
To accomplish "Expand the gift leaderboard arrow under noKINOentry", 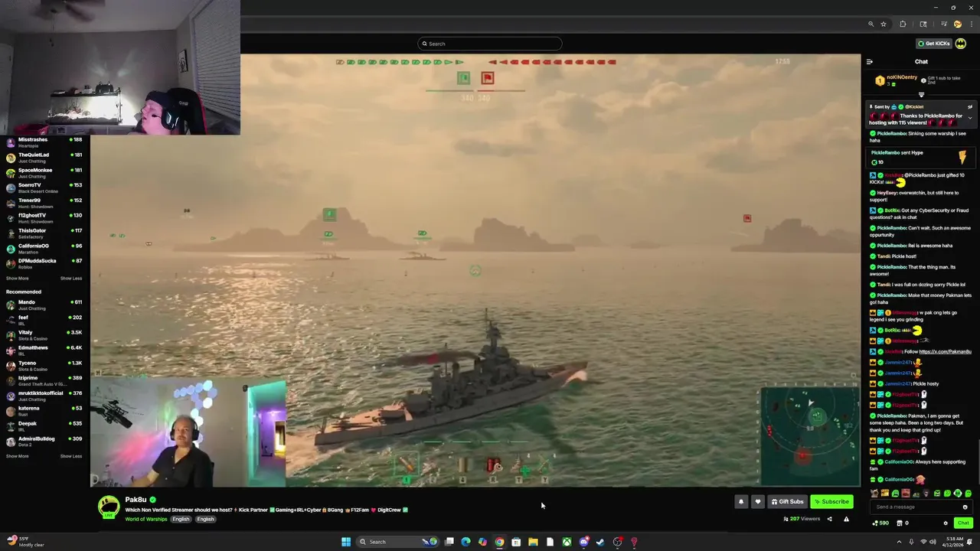I will [921, 95].
